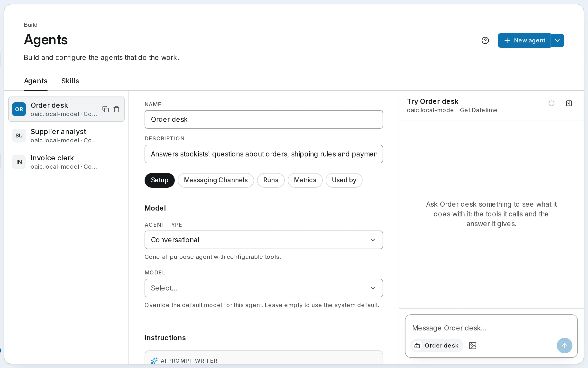Click the Order desk agent chip in composer
The width and height of the screenshot is (588, 368).
pyautogui.click(x=437, y=345)
